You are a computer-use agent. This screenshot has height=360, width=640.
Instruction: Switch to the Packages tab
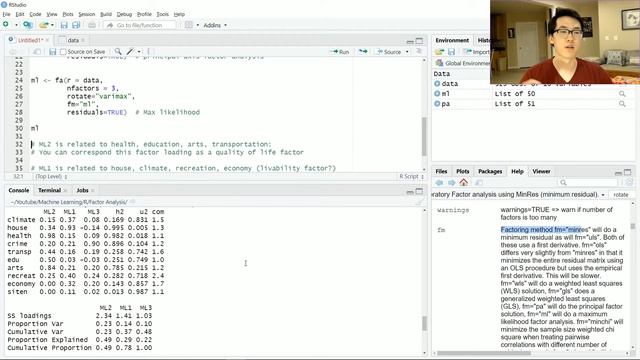[x=490, y=171]
